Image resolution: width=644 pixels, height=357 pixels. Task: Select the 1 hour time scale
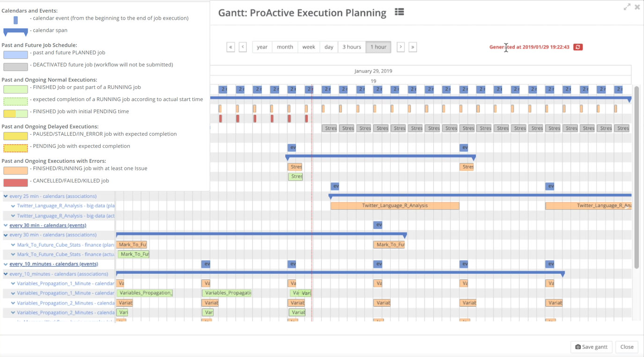(x=378, y=47)
